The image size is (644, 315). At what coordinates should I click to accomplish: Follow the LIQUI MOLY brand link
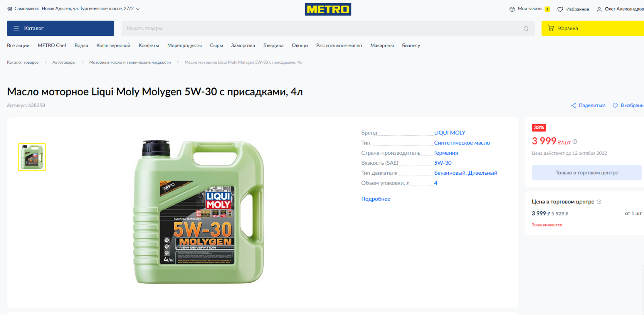click(x=450, y=133)
